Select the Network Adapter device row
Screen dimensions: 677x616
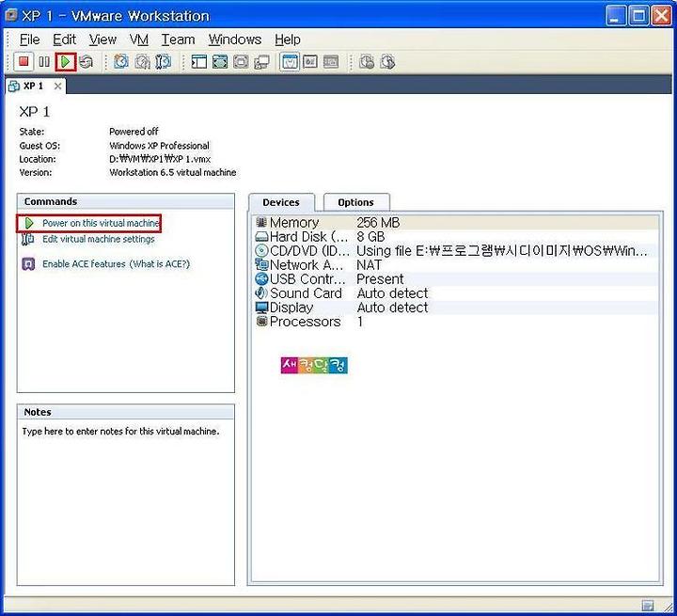coord(456,265)
